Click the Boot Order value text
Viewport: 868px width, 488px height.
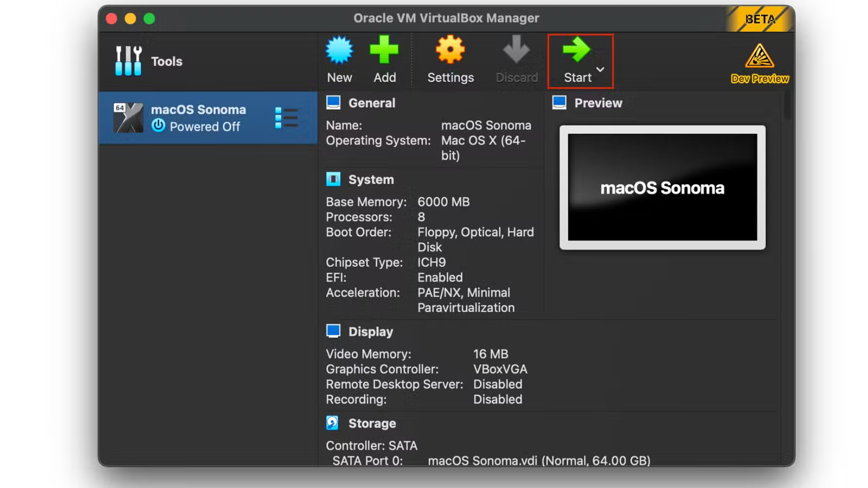tap(476, 239)
